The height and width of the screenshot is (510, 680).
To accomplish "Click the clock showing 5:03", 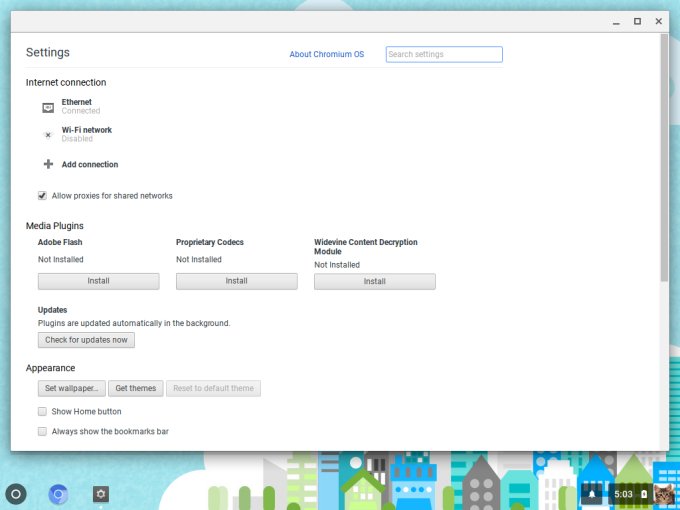I will 623,494.
